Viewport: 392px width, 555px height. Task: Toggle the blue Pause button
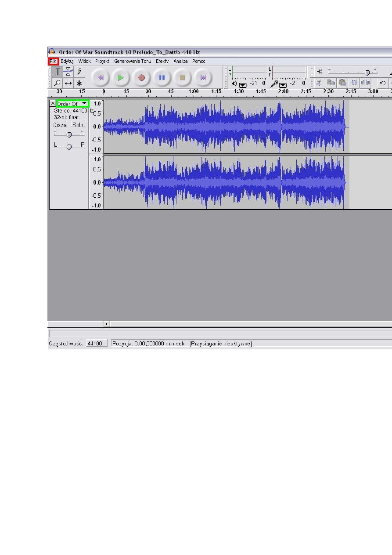162,78
